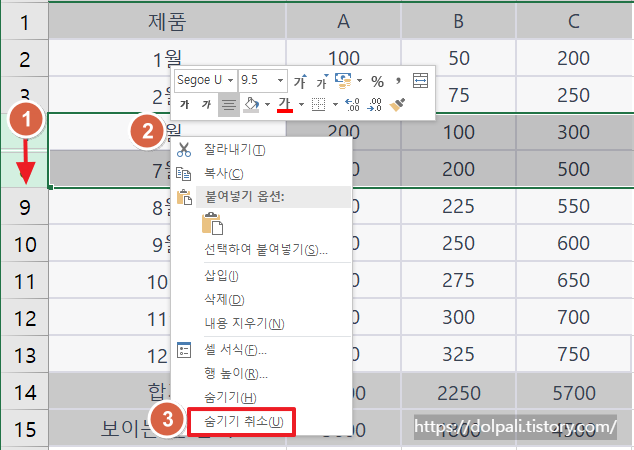Screen dimensions: 634x450
Task: Expand accounting format dropdown arrow
Action: tap(359, 80)
